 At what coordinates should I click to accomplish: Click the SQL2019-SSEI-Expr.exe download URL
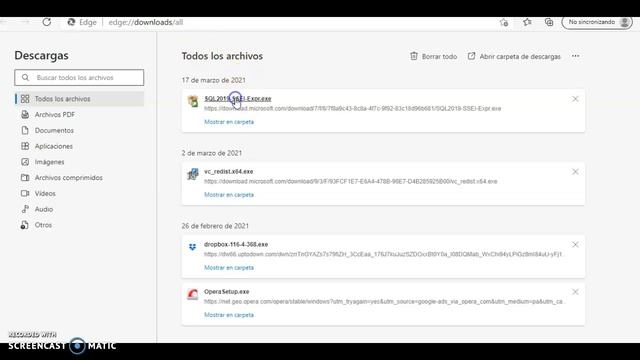352,109
